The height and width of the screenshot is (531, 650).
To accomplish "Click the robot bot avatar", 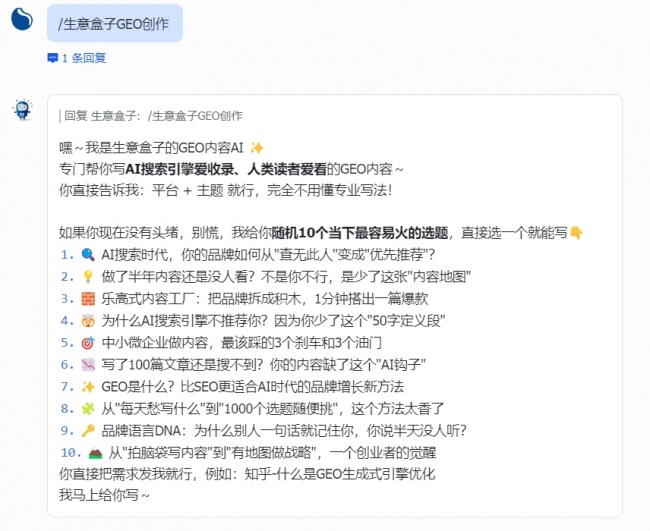I will click(x=22, y=110).
